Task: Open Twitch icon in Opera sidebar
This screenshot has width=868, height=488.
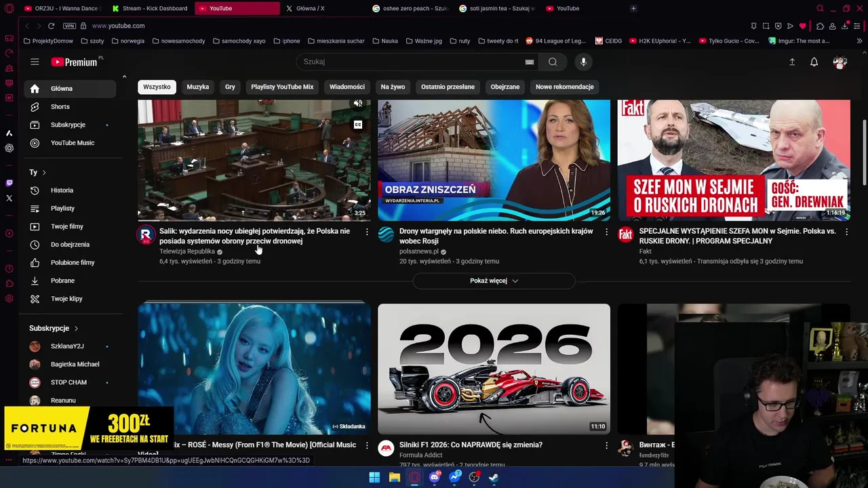Action: click(9, 183)
